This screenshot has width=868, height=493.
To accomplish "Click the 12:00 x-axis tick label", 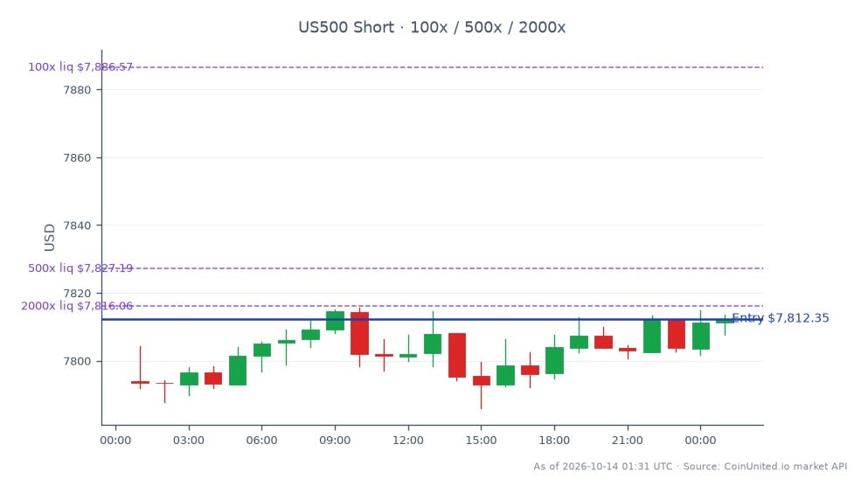I will [x=408, y=441].
